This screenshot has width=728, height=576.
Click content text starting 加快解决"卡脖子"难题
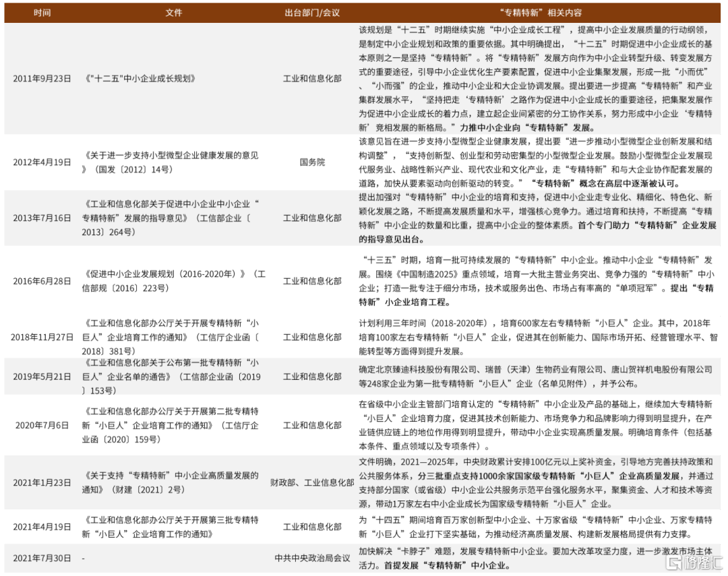535,558
